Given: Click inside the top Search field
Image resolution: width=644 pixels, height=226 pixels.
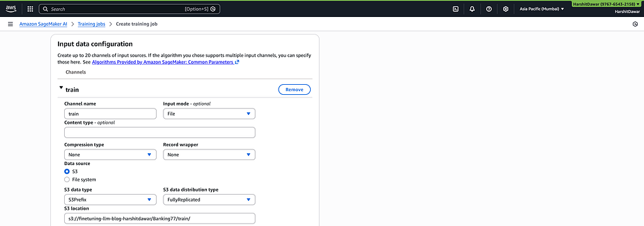Looking at the screenshot, I should pyautogui.click(x=130, y=9).
